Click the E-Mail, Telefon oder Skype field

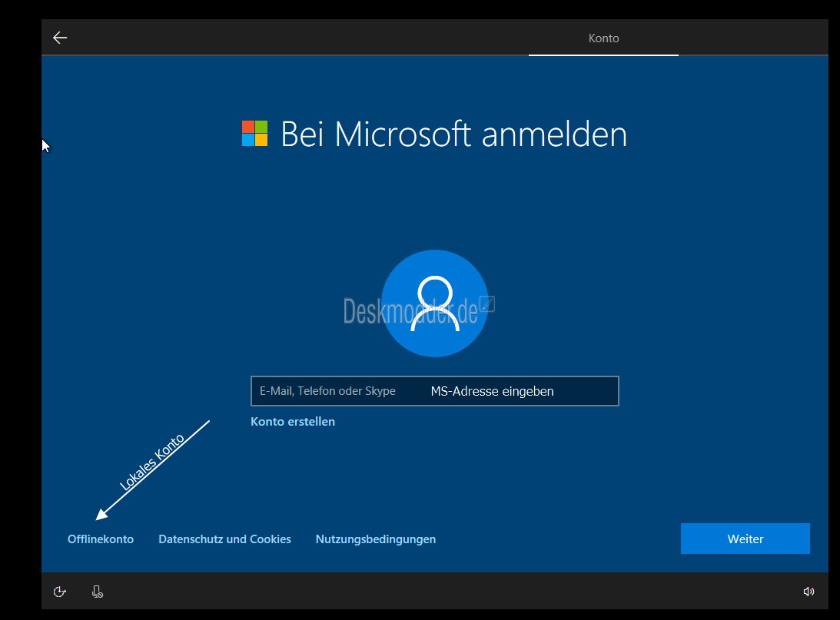434,391
